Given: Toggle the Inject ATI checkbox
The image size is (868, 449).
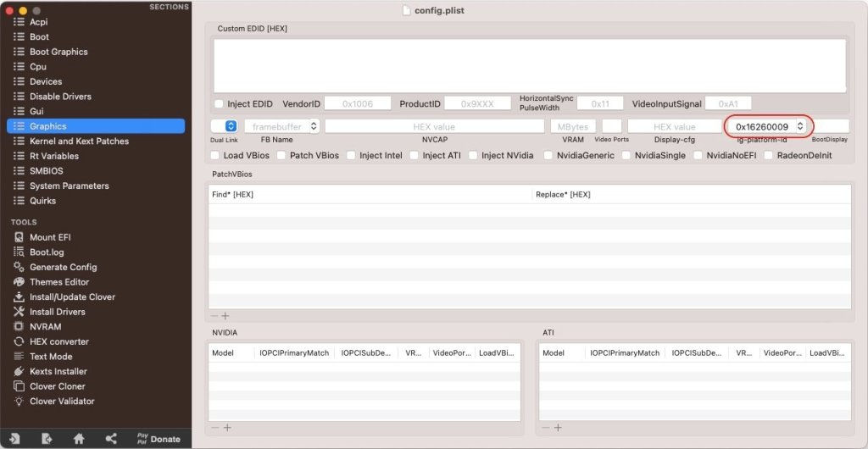Looking at the screenshot, I should click(414, 155).
